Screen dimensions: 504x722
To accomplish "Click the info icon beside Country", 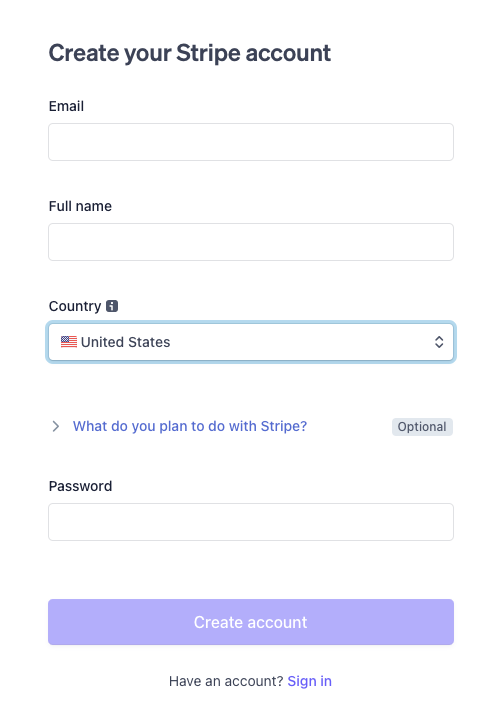I will [x=112, y=306].
